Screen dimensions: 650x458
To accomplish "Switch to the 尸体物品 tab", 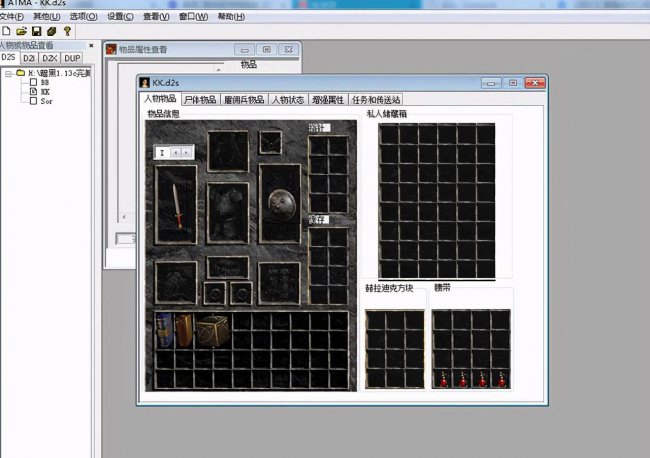I will (x=200, y=99).
